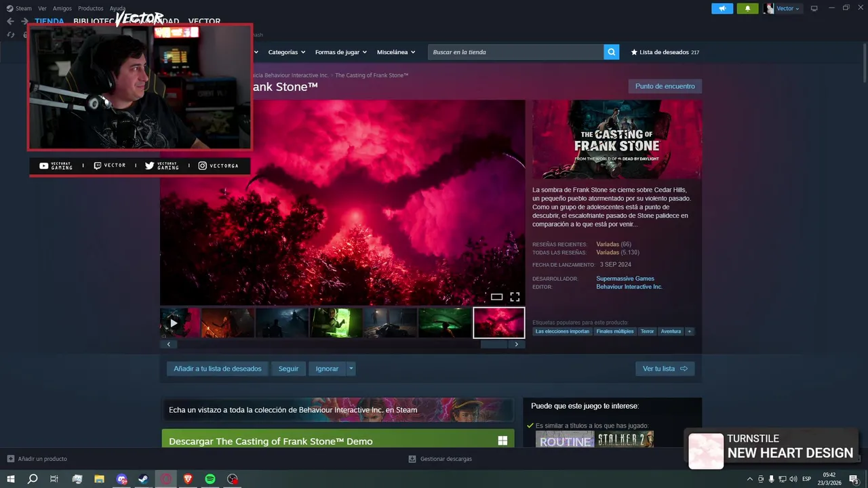Expand the Formas de jugar dropdown
Viewport: 868px width, 488px height.
(x=341, y=52)
